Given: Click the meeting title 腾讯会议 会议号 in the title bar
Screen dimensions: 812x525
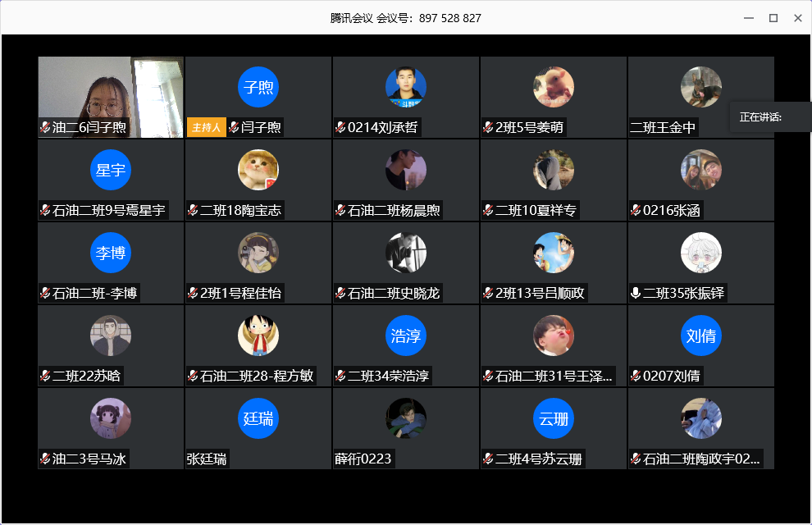Looking at the screenshot, I should coord(406,18).
